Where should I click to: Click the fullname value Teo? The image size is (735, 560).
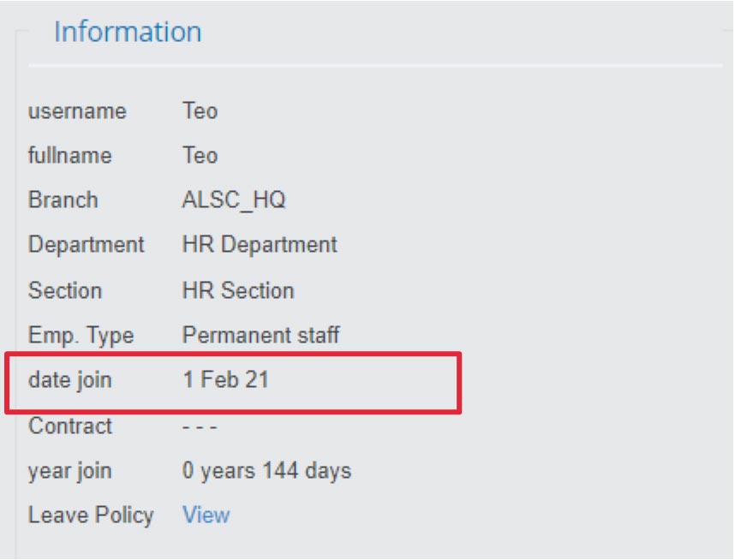pyautogui.click(x=200, y=156)
